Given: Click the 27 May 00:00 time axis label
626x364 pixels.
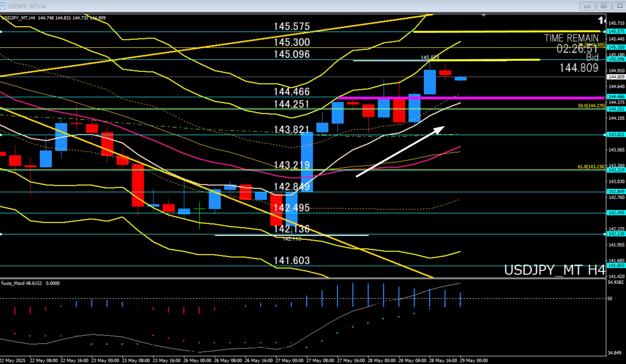Looking at the screenshot, I should 290,360.
